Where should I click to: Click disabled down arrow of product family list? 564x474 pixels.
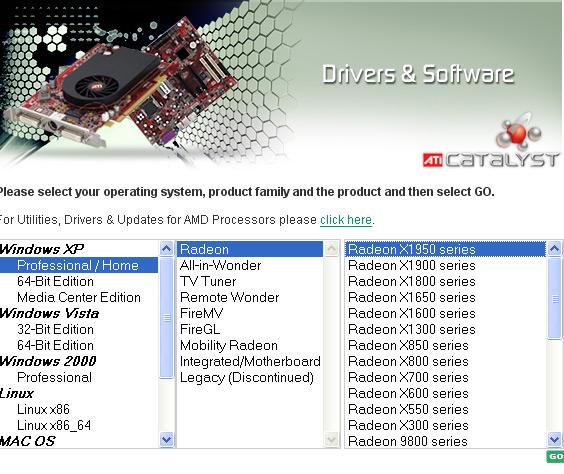[x=331, y=439]
